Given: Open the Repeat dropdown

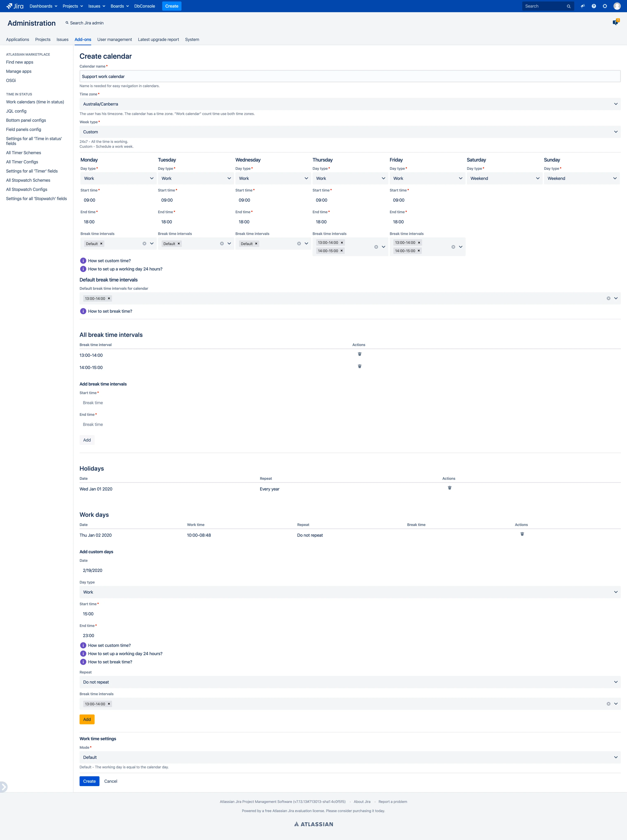Looking at the screenshot, I should (x=350, y=682).
